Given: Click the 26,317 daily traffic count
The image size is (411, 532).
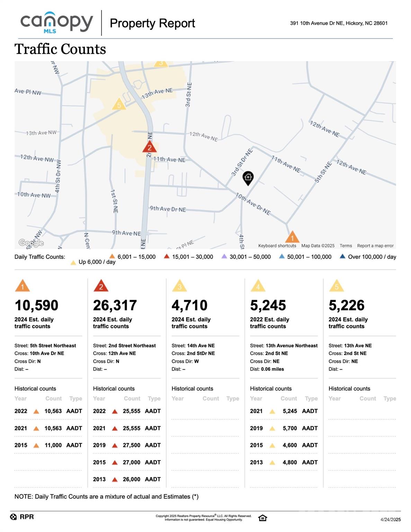Looking at the screenshot, I should point(115,305).
